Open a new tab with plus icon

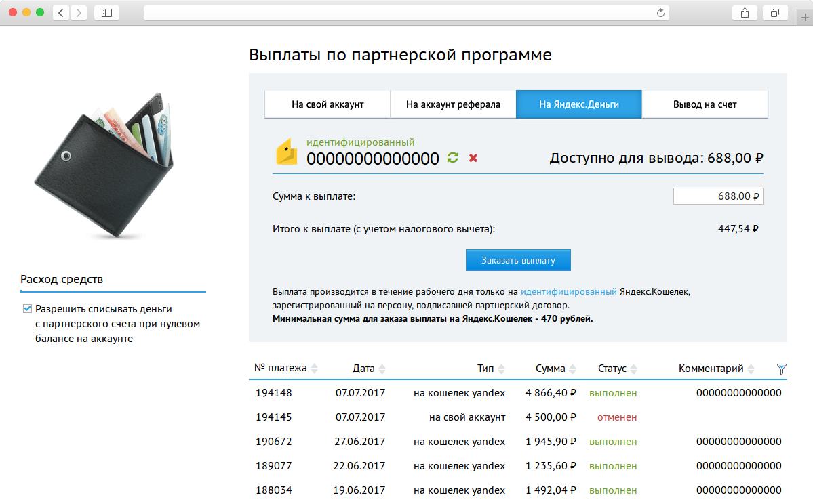point(805,17)
